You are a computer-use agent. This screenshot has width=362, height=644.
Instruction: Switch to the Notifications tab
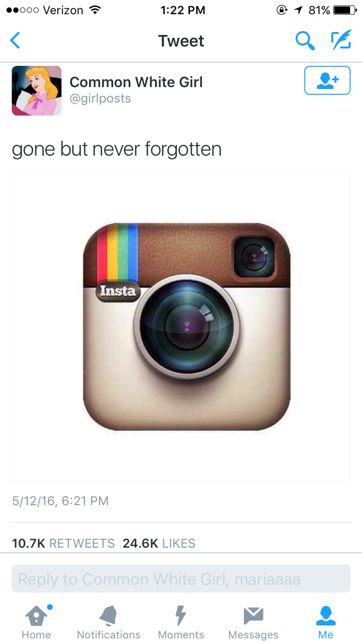point(109,622)
